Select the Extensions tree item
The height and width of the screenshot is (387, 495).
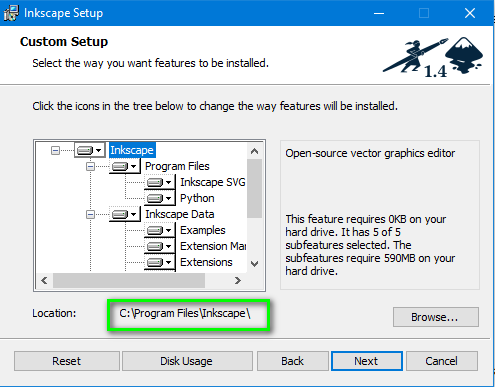coord(206,262)
